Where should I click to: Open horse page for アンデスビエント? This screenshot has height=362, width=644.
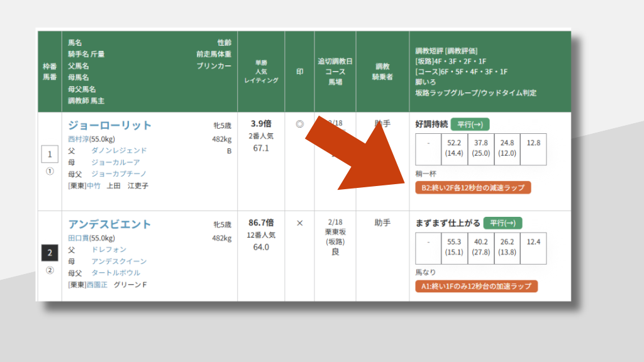[110, 224]
